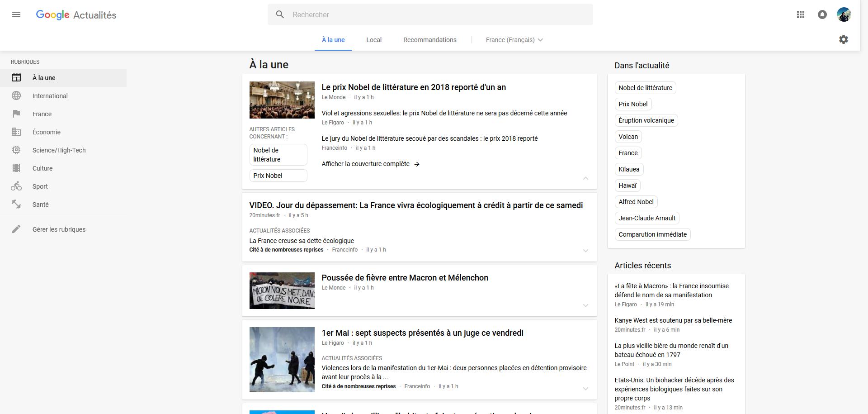Image resolution: width=868 pixels, height=414 pixels.
Task: Click the pencil icon for Gérer les rubriques
Action: point(16,229)
